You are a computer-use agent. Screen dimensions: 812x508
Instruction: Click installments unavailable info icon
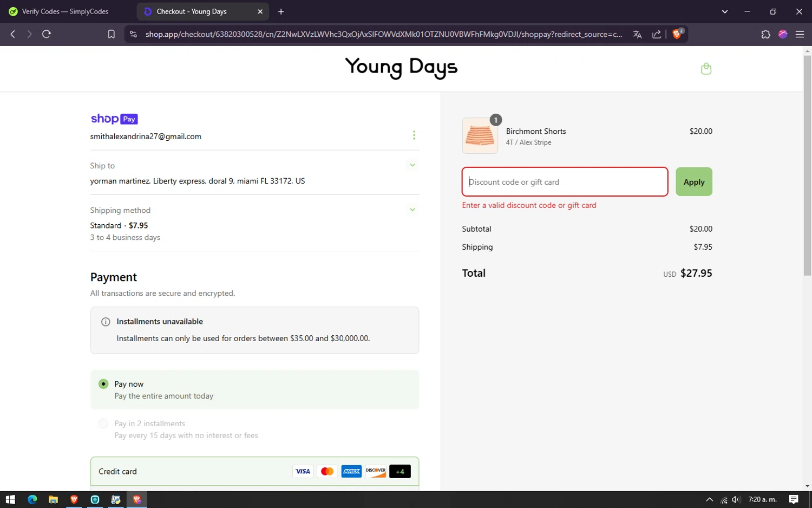(x=106, y=322)
